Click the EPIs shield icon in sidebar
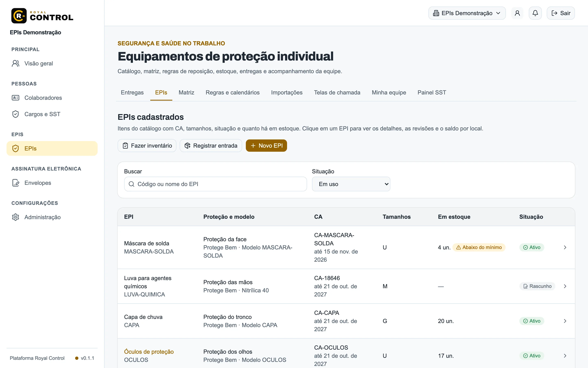Viewport: 588px width, 368px height. [16, 148]
